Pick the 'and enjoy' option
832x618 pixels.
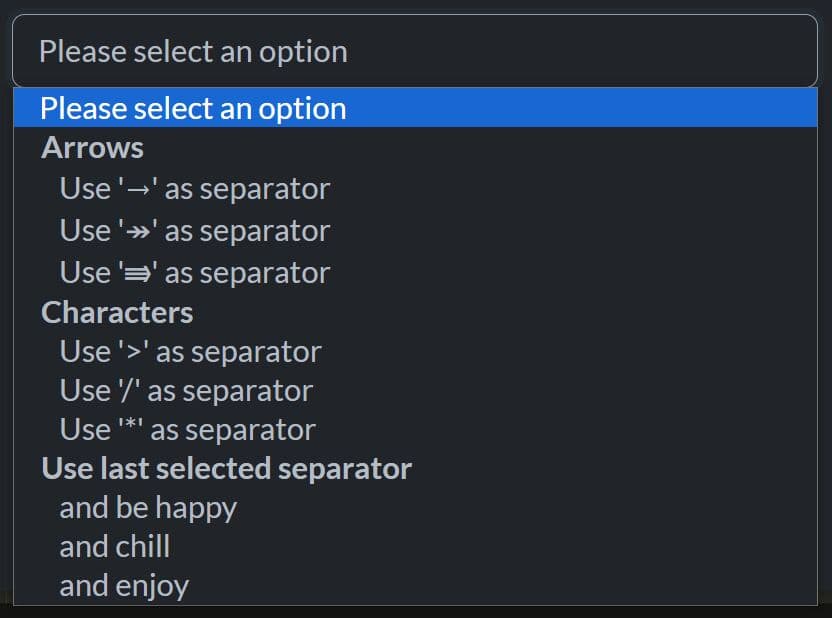124,585
